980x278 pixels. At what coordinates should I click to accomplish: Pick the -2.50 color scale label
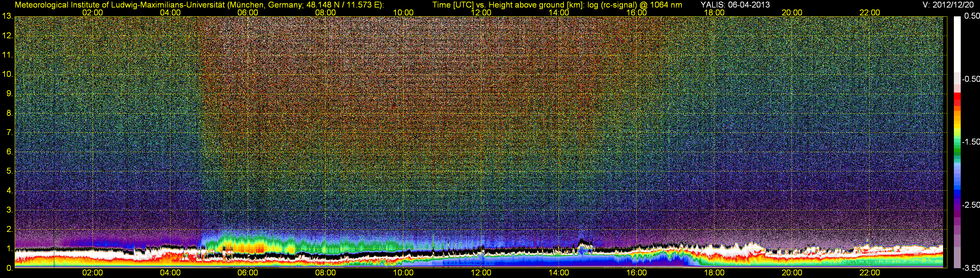(971, 205)
